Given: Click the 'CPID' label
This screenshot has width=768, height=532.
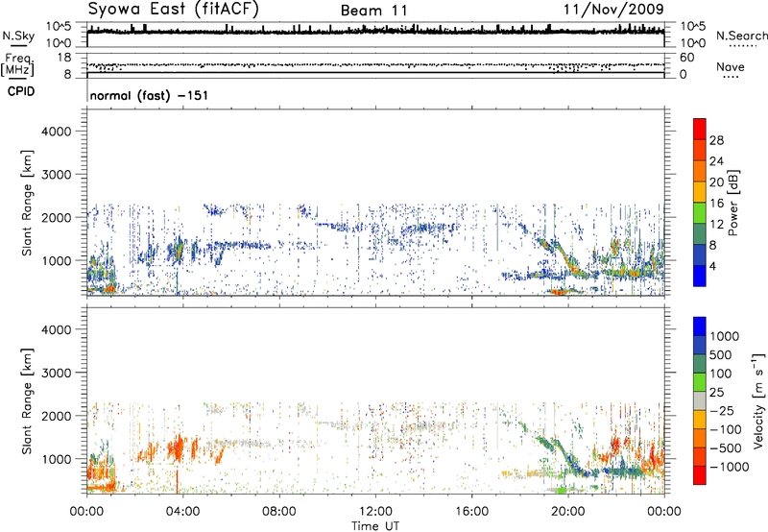Looking at the screenshot, I should point(21,91).
